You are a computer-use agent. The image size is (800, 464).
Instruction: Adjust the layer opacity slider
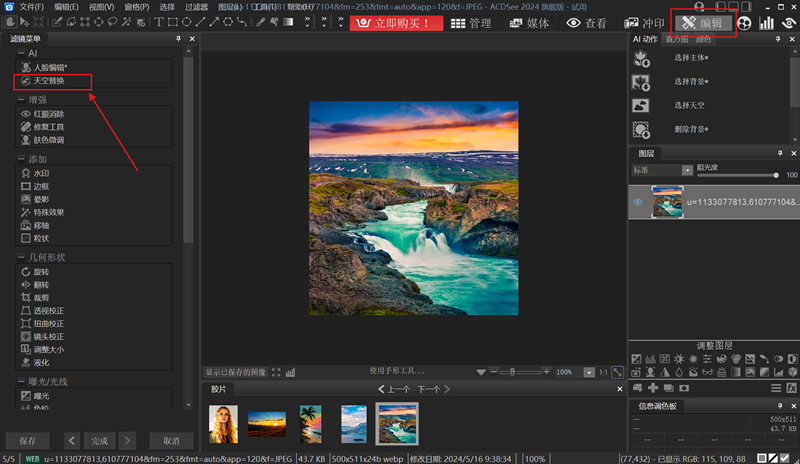(x=776, y=175)
